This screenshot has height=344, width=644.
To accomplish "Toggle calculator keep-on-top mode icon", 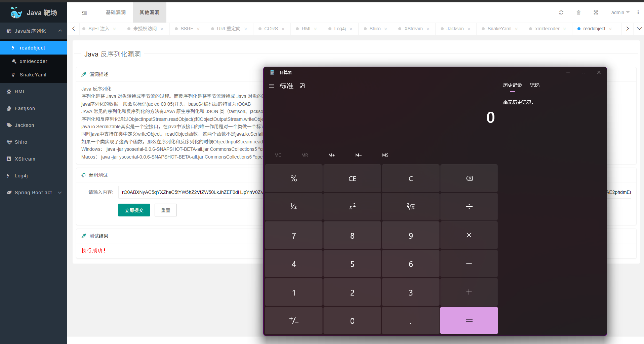I will click(302, 86).
